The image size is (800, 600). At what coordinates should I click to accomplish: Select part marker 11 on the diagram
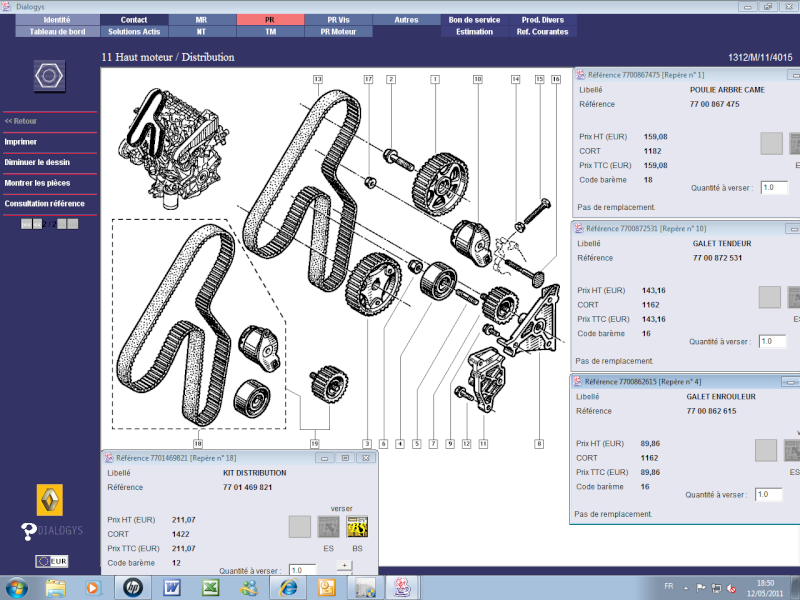pyautogui.click(x=483, y=444)
